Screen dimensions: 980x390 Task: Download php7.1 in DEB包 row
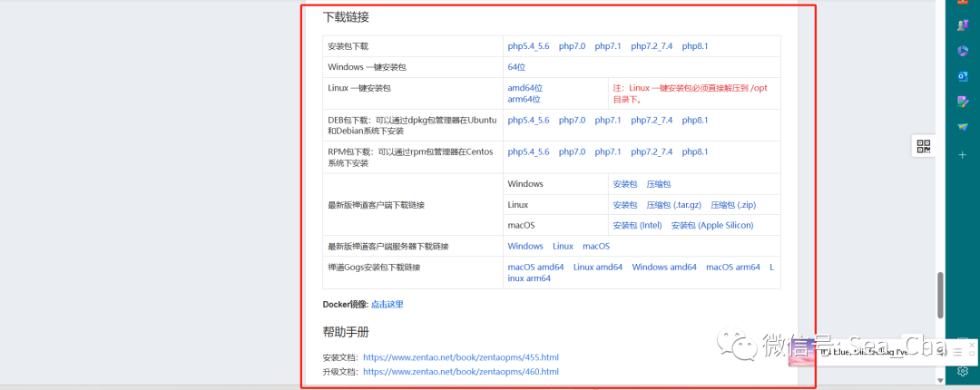coord(608,120)
